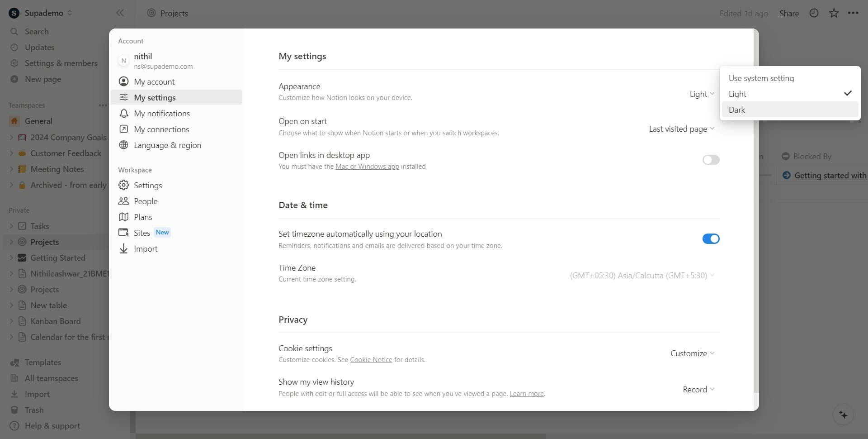Select Dark appearance option
The image size is (868, 439).
(790, 110)
